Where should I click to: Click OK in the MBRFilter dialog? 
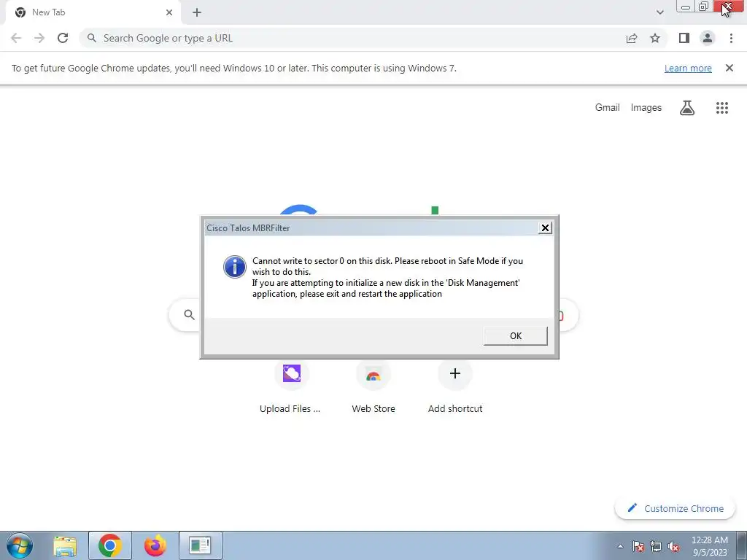(516, 335)
